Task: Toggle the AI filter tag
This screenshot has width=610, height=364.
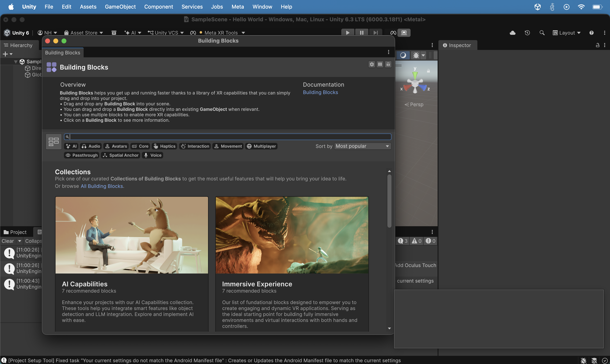Action: 71,146
